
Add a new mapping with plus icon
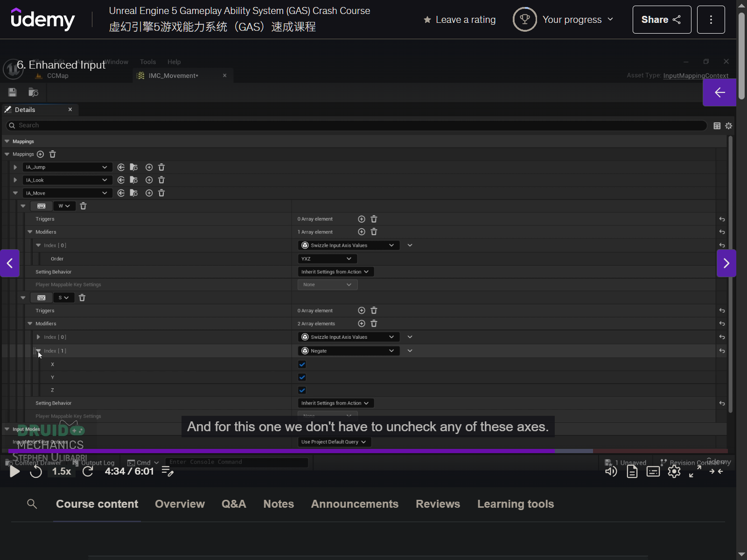(x=40, y=154)
